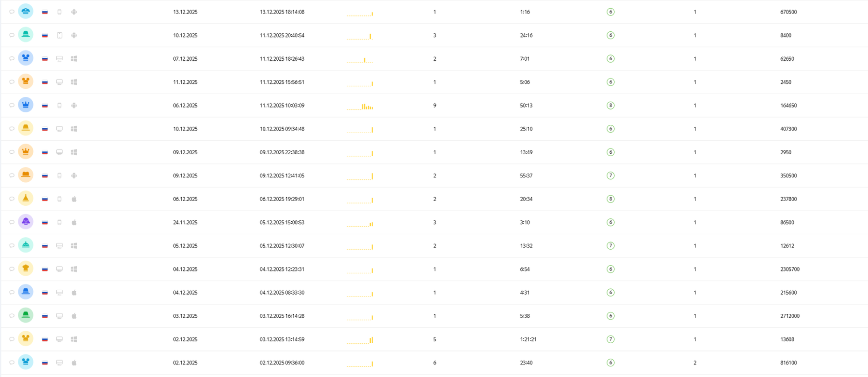This screenshot has width=868, height=377.
Task: Click the comment bubble icon for visitor 670500
Action: [12, 12]
